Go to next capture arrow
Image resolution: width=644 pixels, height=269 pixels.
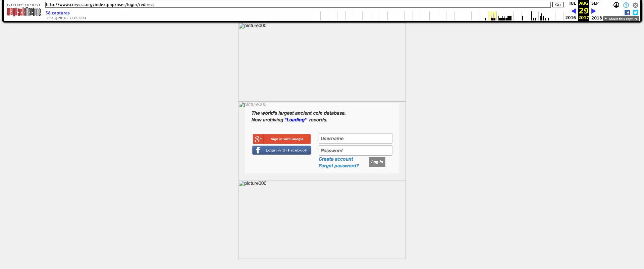(x=593, y=11)
